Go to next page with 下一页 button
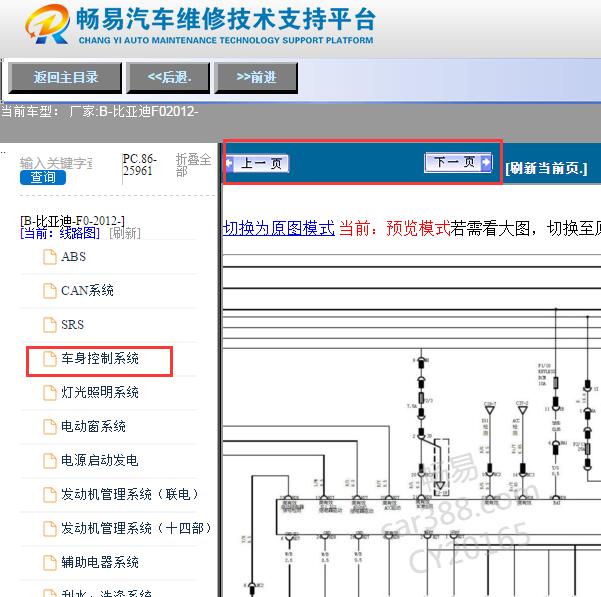 (458, 162)
